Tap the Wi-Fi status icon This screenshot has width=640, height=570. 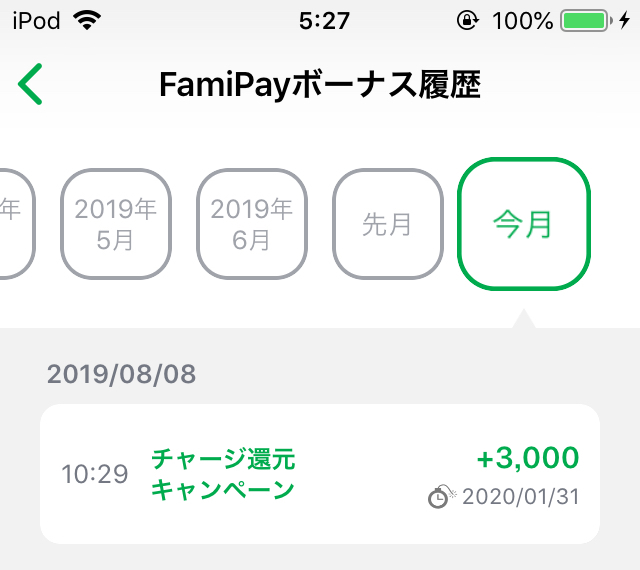88,20
